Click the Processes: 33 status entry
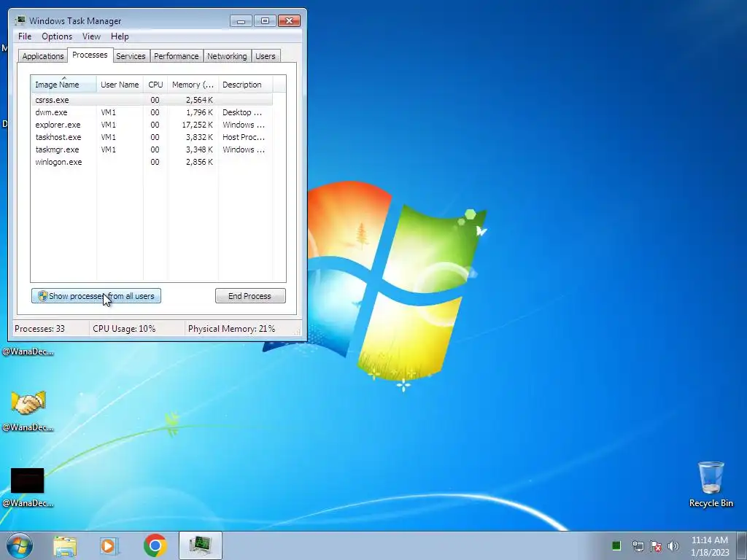Viewport: 747px width, 560px height. coord(39,329)
